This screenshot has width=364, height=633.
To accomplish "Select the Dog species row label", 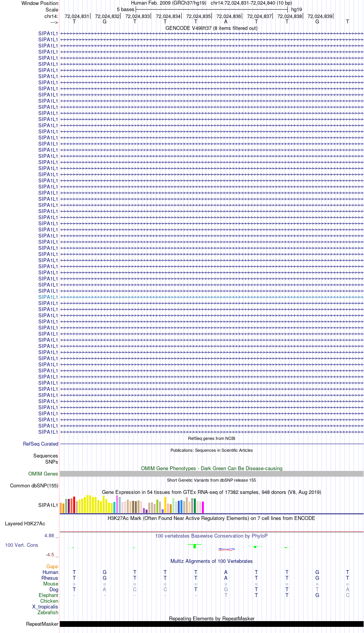I will [x=54, y=589].
